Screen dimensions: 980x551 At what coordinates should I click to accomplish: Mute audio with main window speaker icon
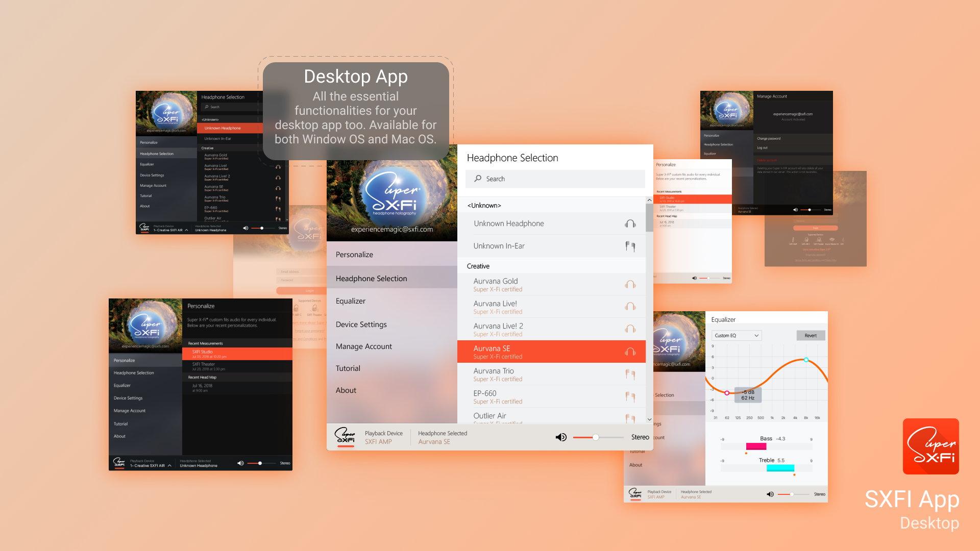pos(561,437)
